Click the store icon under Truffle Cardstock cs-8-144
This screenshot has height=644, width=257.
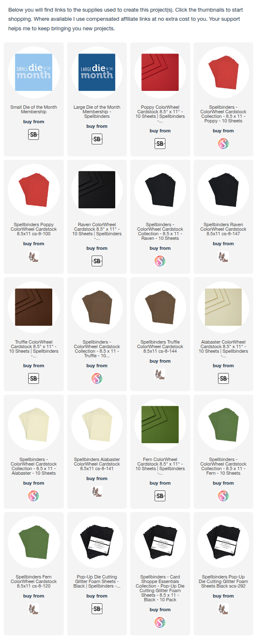pyautogui.click(x=160, y=374)
